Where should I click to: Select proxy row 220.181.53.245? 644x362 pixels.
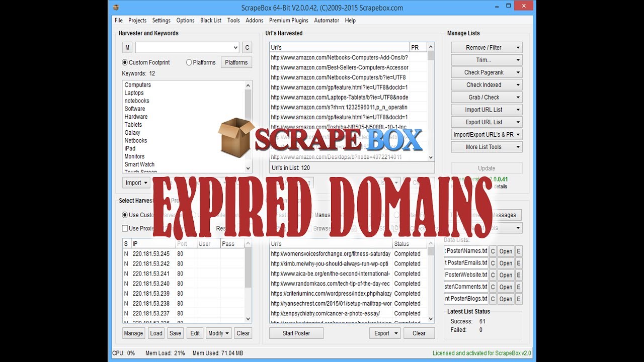[184, 254]
